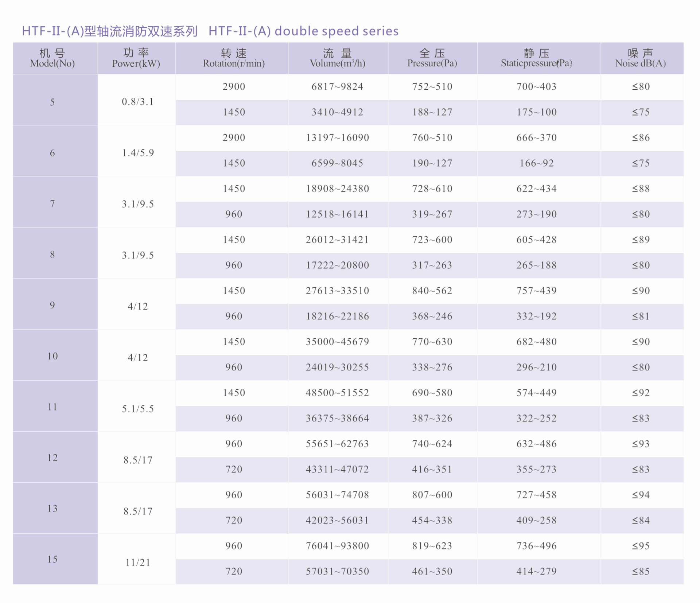Click volume value 43311~47072
Viewport: 700px width, 603px height.
[337, 470]
